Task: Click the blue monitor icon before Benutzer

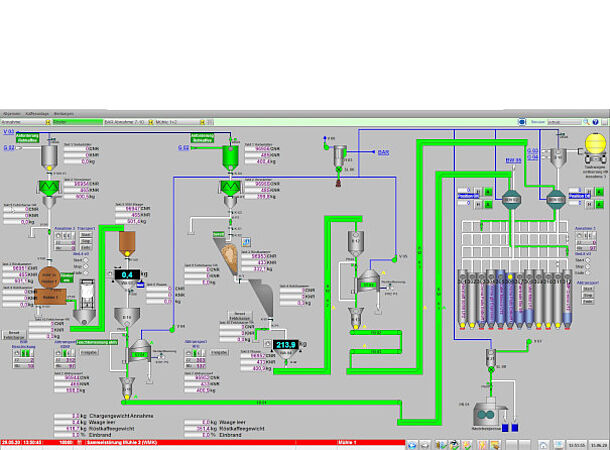Action: (x=522, y=122)
